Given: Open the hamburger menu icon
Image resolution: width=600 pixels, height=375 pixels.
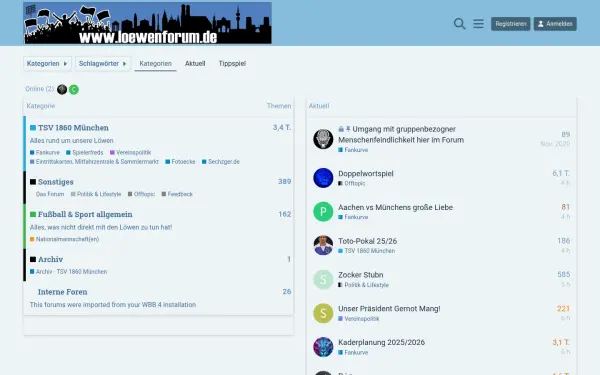Looking at the screenshot, I should 478,24.
